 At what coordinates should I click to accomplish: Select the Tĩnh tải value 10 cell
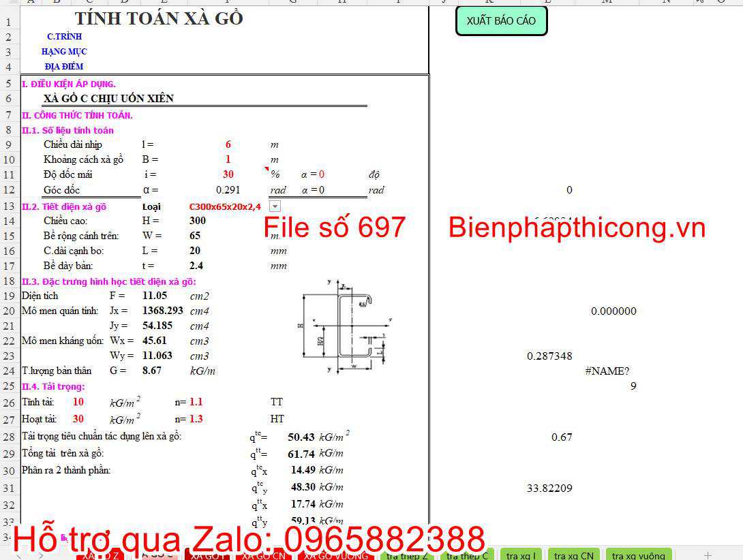click(78, 401)
